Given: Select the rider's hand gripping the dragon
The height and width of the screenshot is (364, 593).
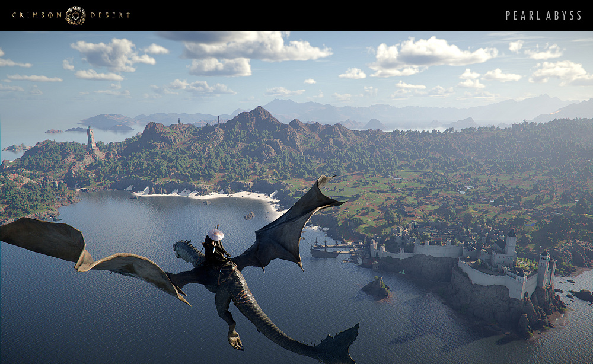Looking at the screenshot, I should point(227,256).
